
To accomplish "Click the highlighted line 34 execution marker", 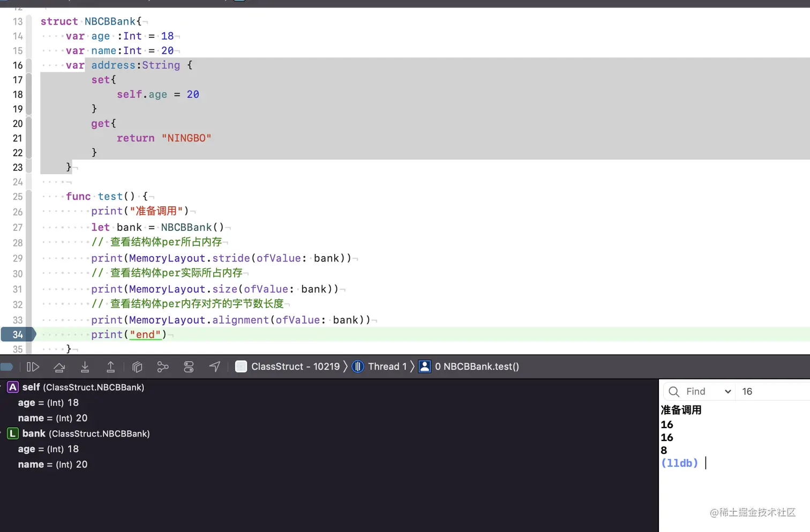I will pos(18,334).
